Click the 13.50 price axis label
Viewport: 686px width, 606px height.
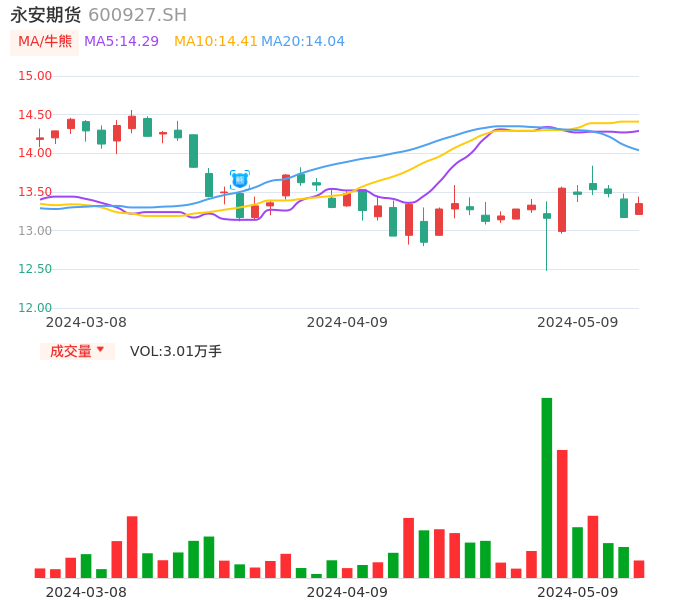click(x=35, y=192)
